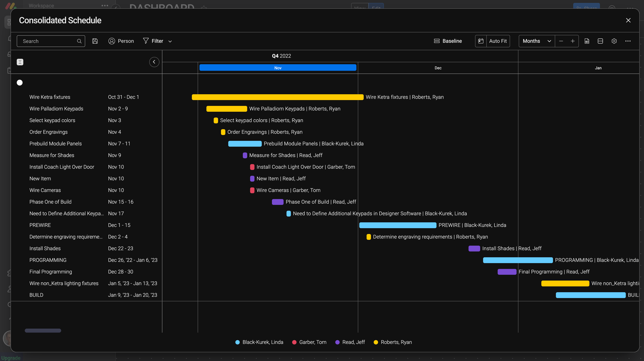Select the Wire non_Ketra lighting yellow bar

coord(565,283)
